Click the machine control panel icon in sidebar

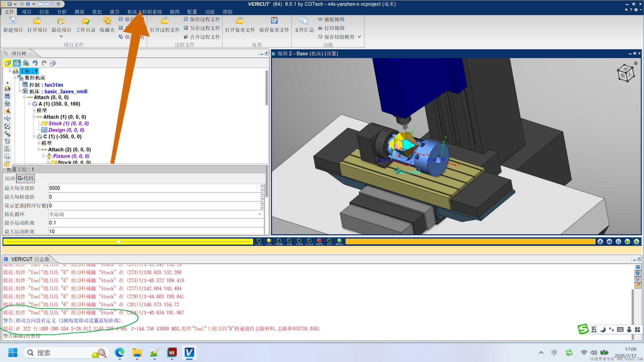point(7,96)
